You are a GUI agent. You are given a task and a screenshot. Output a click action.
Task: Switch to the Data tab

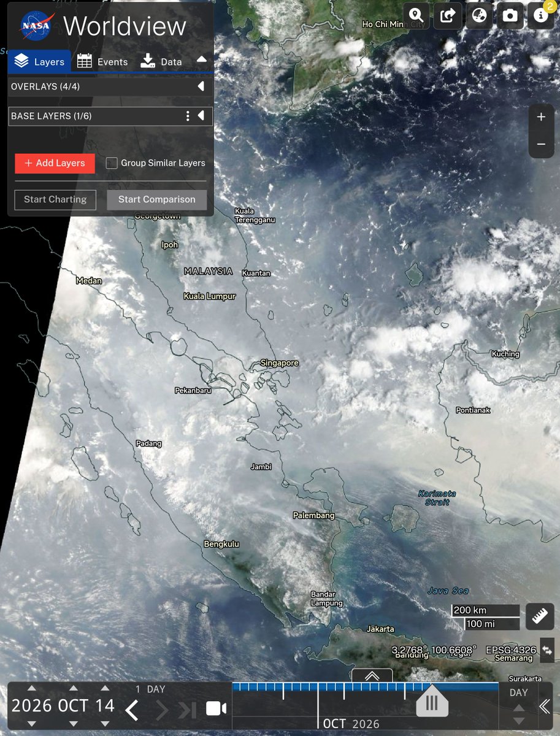[x=161, y=61]
